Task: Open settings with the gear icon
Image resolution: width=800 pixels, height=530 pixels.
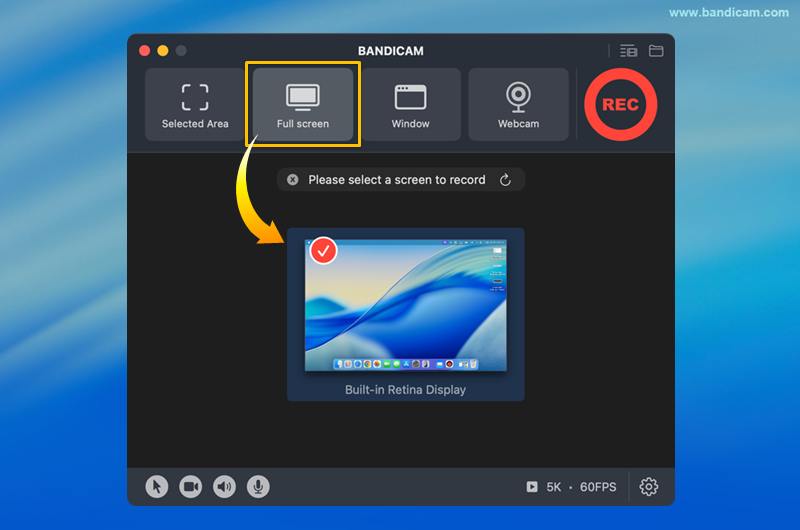Action: tap(649, 487)
